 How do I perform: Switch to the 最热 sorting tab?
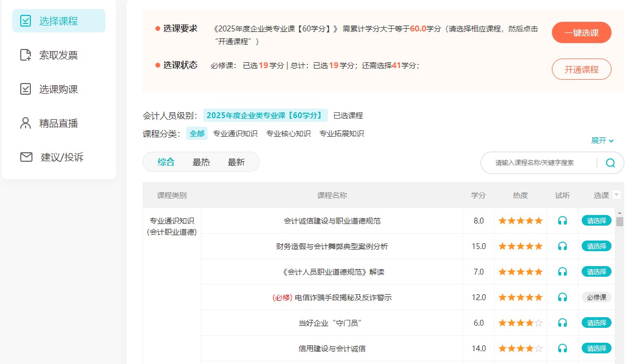pyautogui.click(x=201, y=162)
